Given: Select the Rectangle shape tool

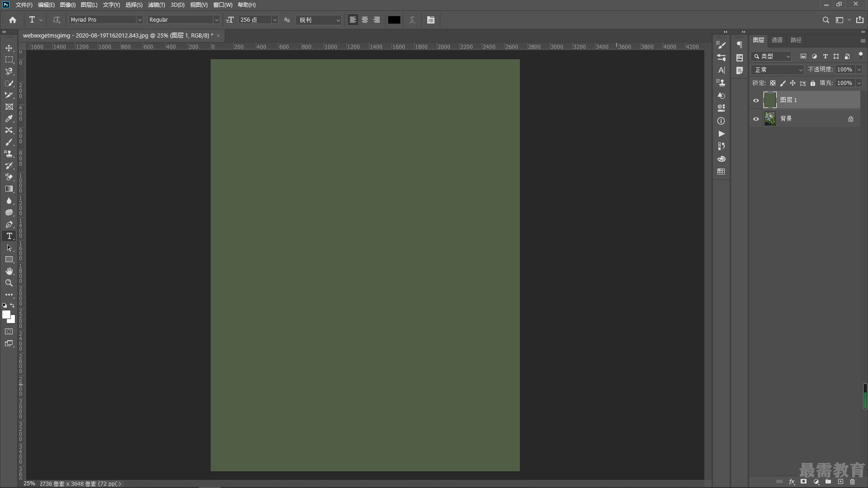Looking at the screenshot, I should click(x=9, y=259).
